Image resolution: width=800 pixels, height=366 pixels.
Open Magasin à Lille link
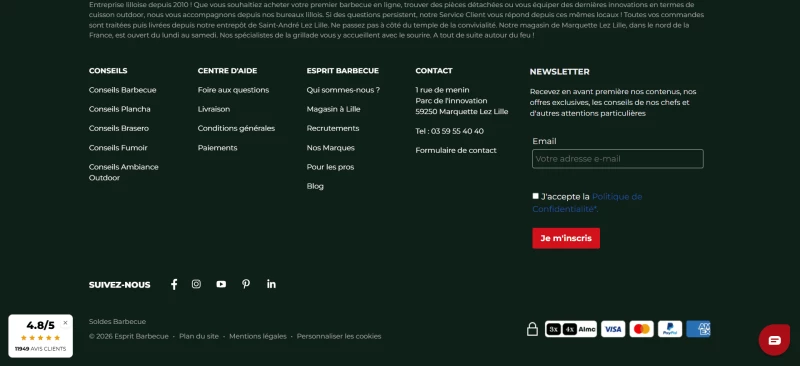click(x=333, y=109)
